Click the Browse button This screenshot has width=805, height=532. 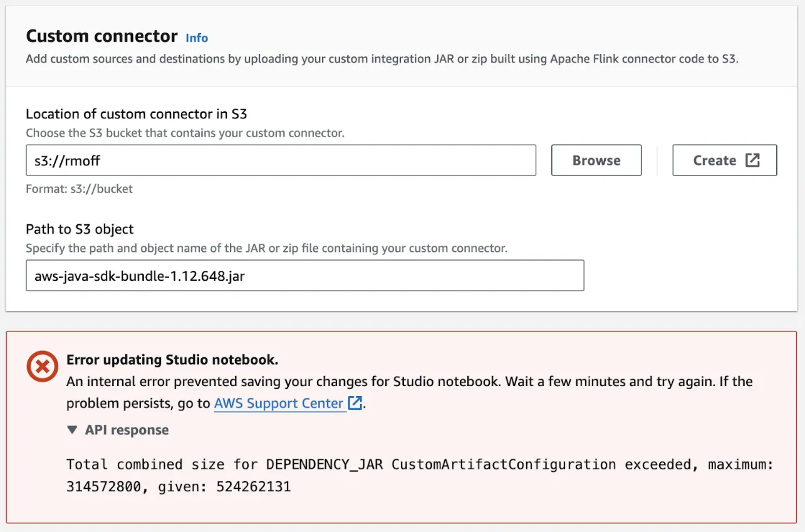[596, 160]
